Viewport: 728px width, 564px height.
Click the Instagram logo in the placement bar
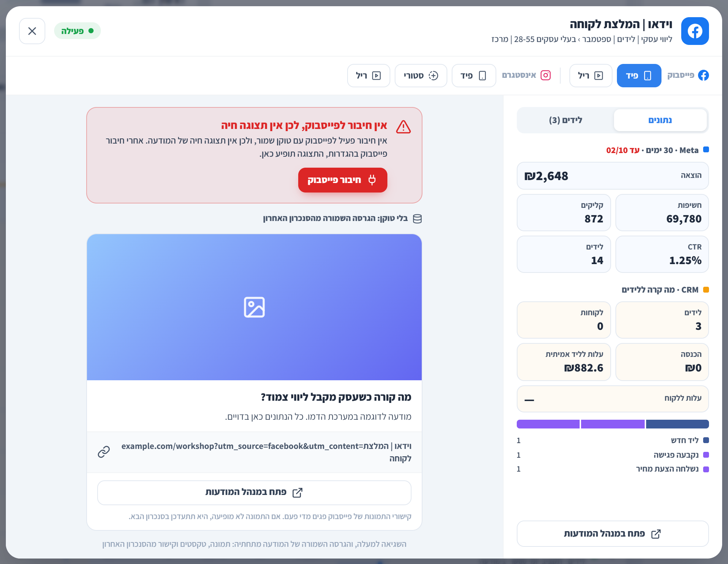pos(546,75)
